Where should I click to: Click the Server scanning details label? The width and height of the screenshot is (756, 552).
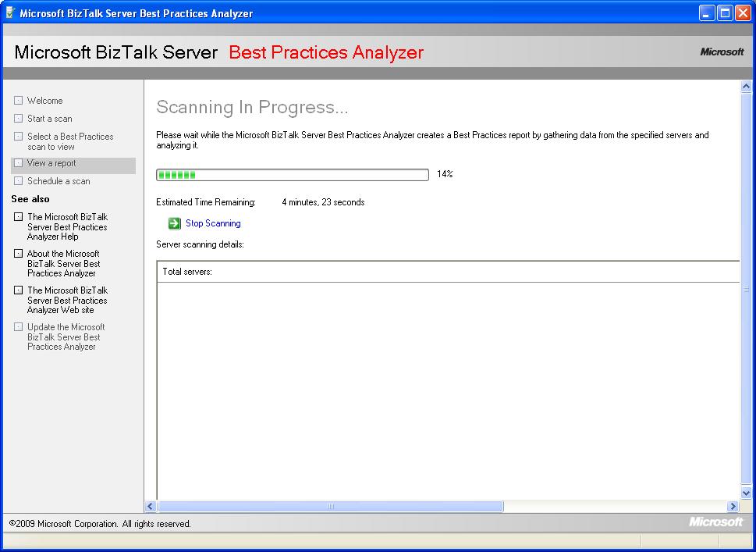tap(200, 244)
